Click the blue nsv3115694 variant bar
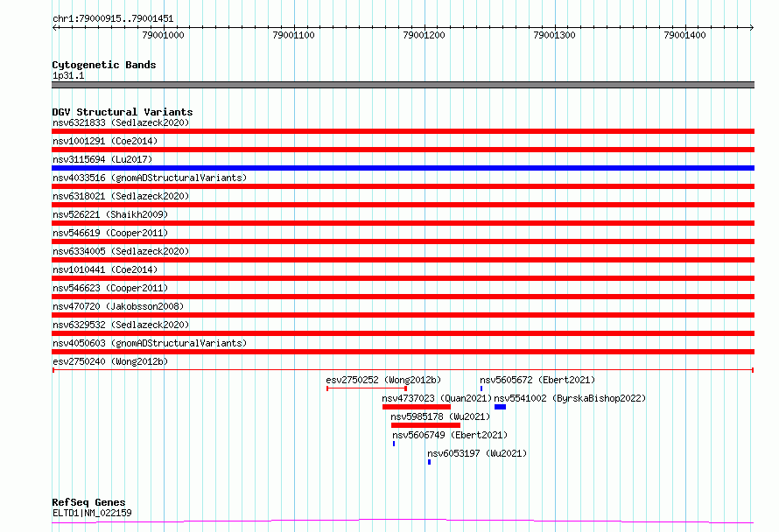The image size is (779, 532). coord(403,168)
